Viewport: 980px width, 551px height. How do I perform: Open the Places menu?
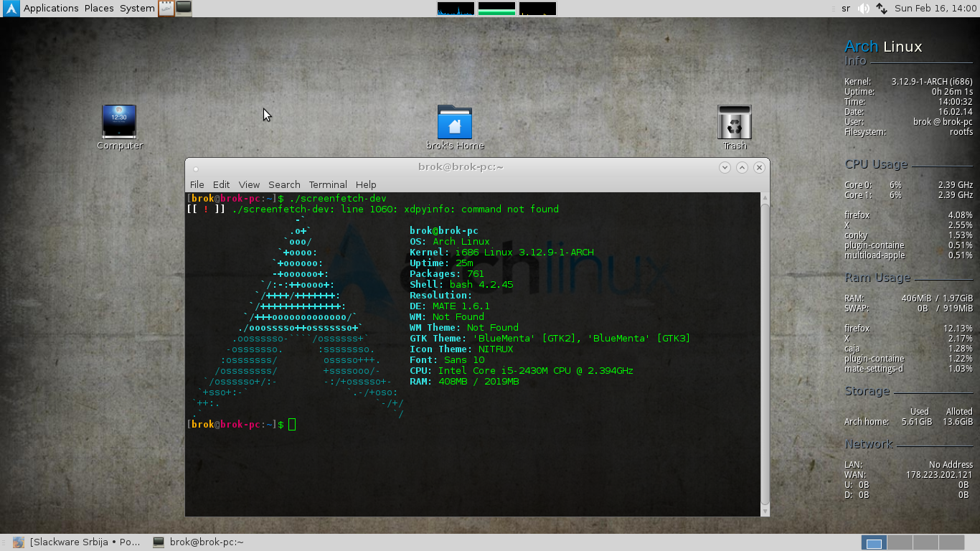coord(99,9)
